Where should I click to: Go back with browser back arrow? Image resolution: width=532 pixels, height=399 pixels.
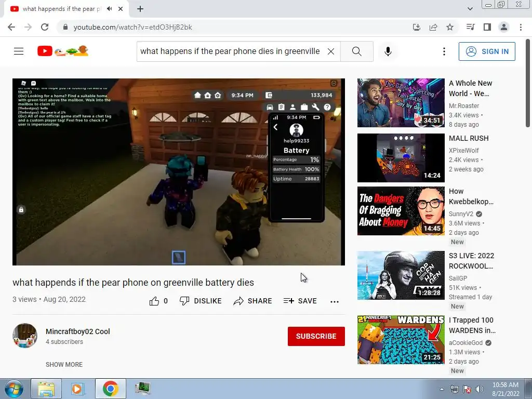click(11, 27)
